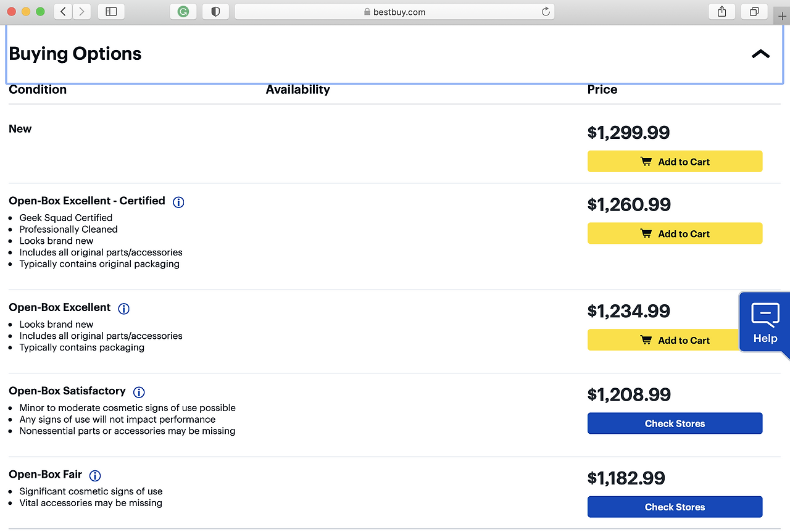This screenshot has height=532, width=790.
Task: Click the privacy shield icon
Action: coord(215,12)
